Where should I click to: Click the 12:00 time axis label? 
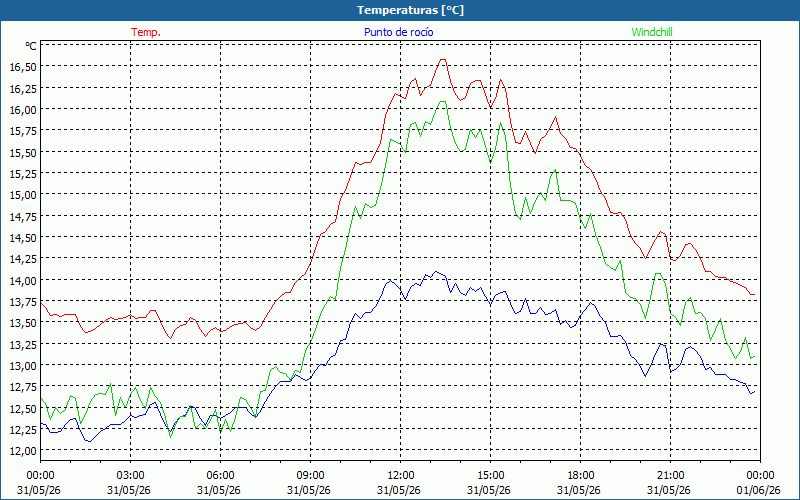click(400, 476)
